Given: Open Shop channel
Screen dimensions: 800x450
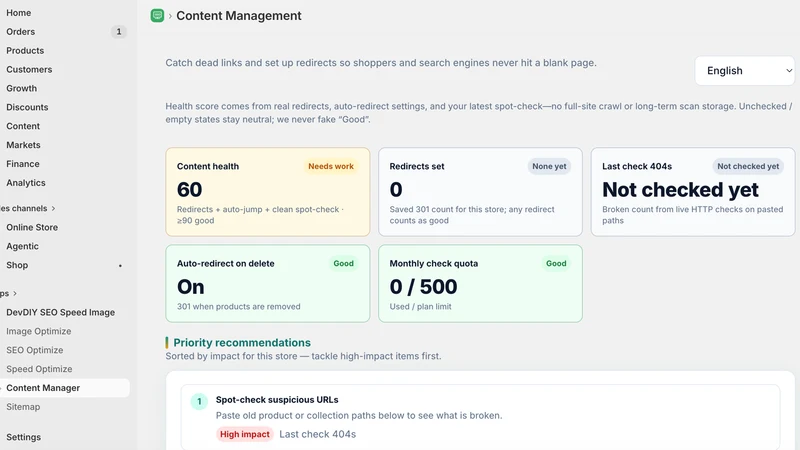Looking at the screenshot, I should coord(17,265).
